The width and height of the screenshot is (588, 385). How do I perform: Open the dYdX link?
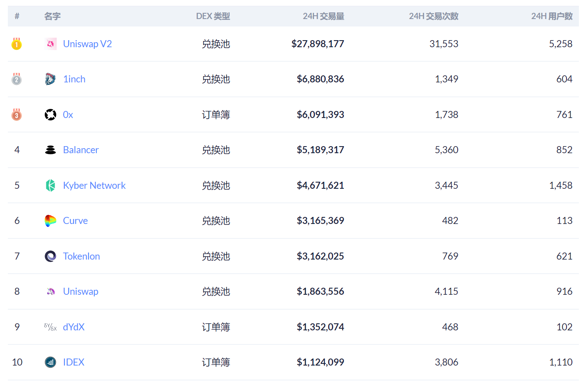tap(74, 327)
